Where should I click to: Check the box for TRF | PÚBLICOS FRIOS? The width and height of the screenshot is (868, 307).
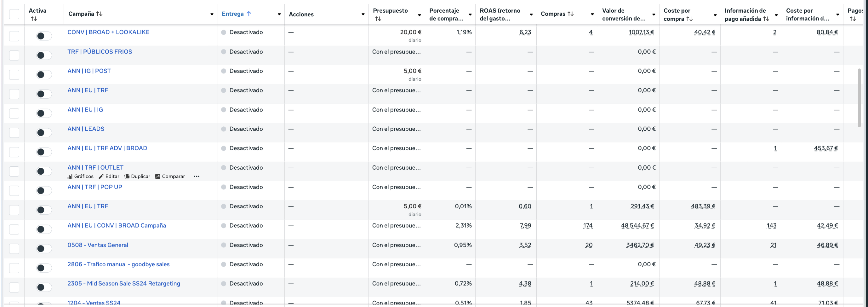point(14,55)
